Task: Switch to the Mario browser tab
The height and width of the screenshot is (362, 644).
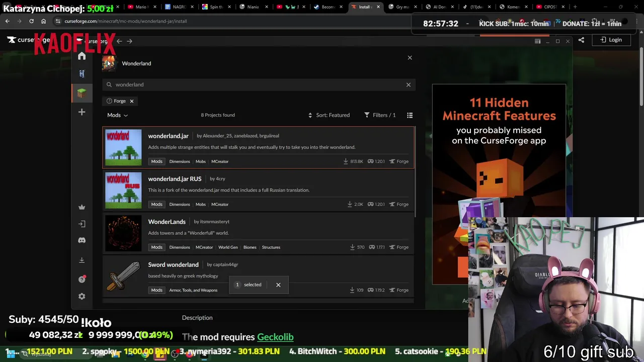Action: pos(141,7)
